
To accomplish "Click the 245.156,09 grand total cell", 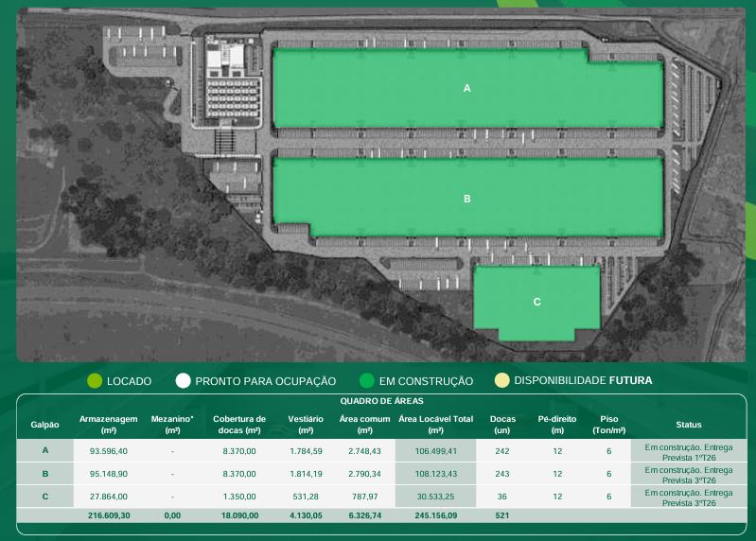I will 435,515.
